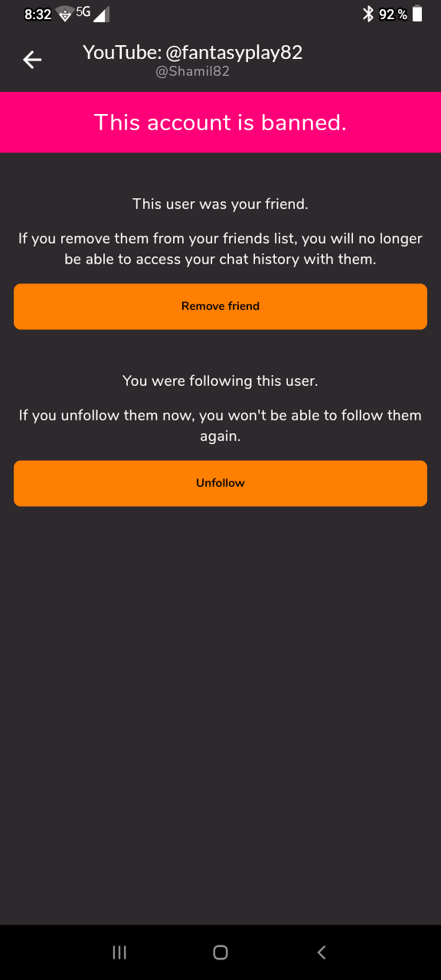The height and width of the screenshot is (980, 441).
Task: Tap the Wi-Fi status icon
Action: click(x=65, y=14)
